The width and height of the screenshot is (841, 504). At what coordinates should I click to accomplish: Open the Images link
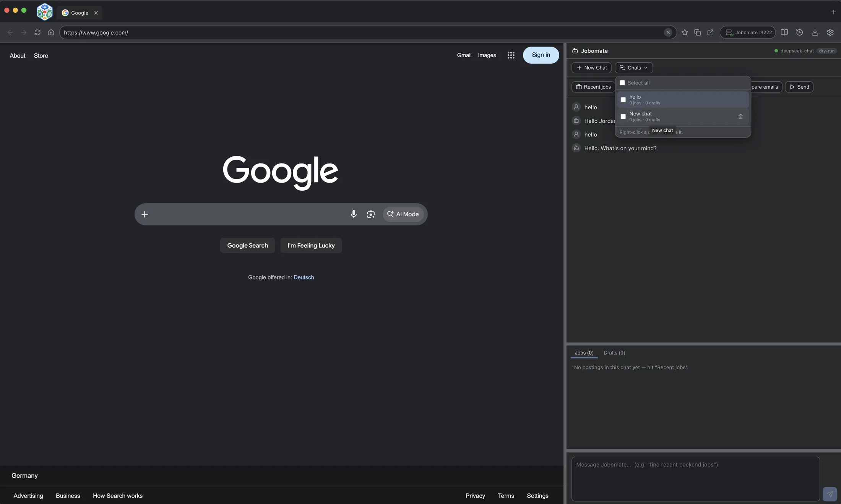pos(487,55)
